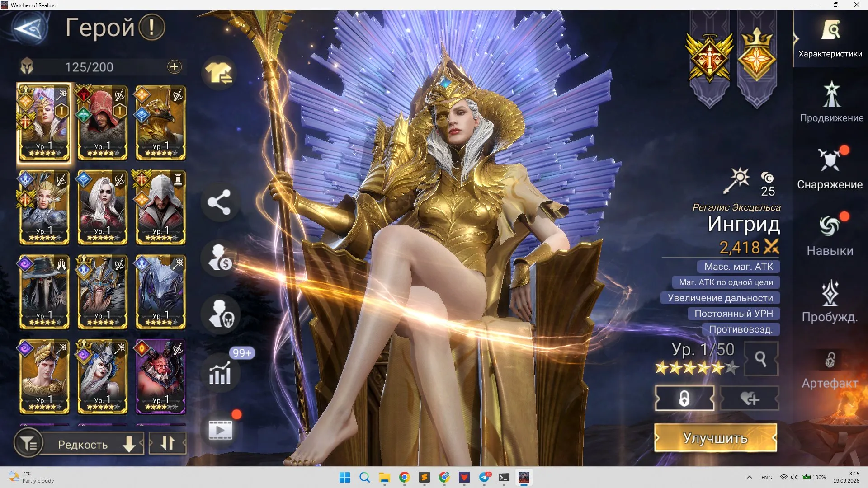This screenshot has width=868, height=488.
Task: Add hero slots with the plus icon
Action: (x=175, y=67)
